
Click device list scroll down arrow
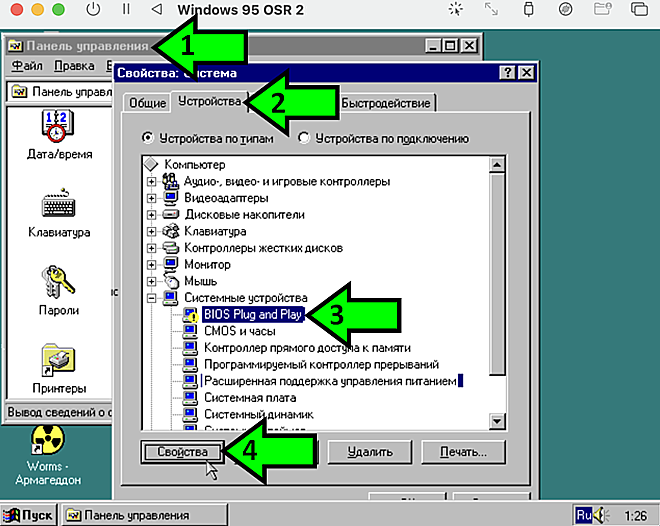click(497, 421)
